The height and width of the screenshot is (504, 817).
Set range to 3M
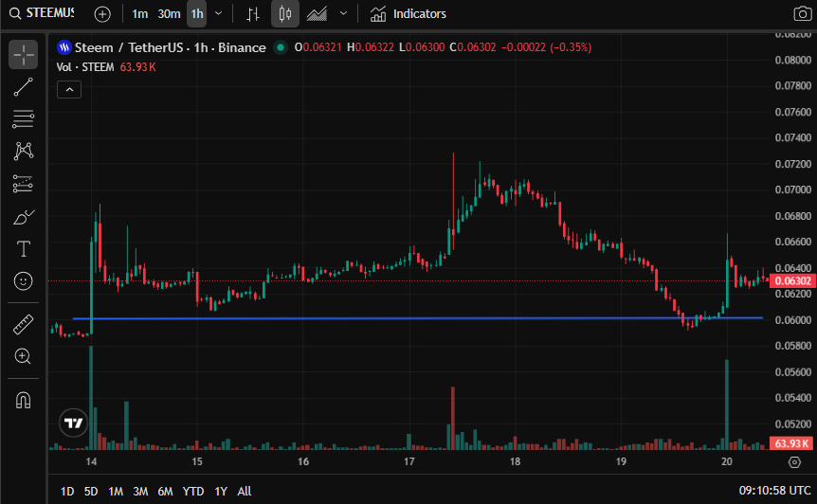click(140, 492)
